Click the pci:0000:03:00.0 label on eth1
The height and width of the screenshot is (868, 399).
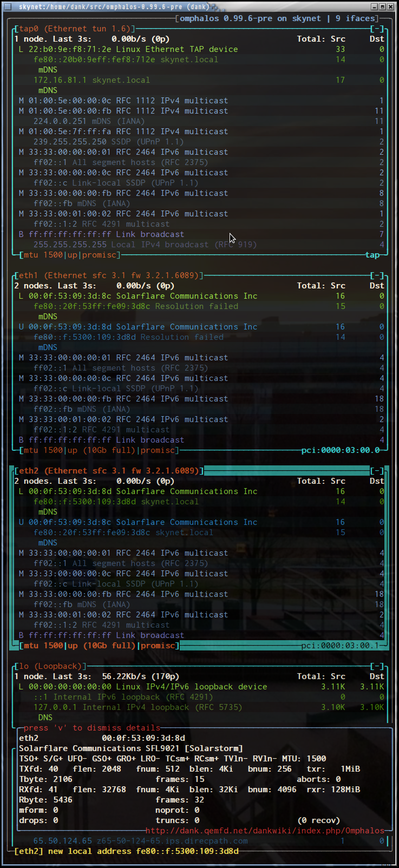click(x=341, y=450)
